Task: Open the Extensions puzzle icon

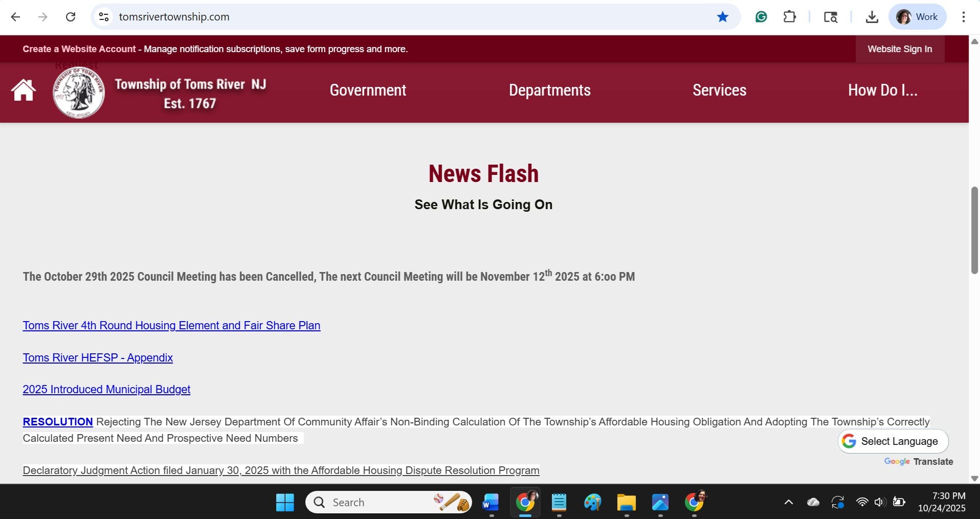Action: (790, 17)
